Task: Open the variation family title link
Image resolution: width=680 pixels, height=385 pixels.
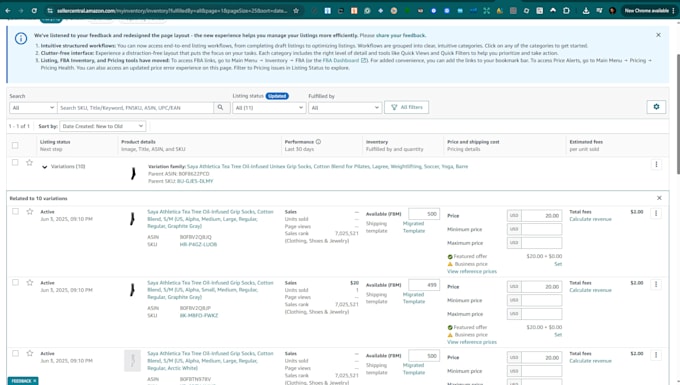Action: 327,166
